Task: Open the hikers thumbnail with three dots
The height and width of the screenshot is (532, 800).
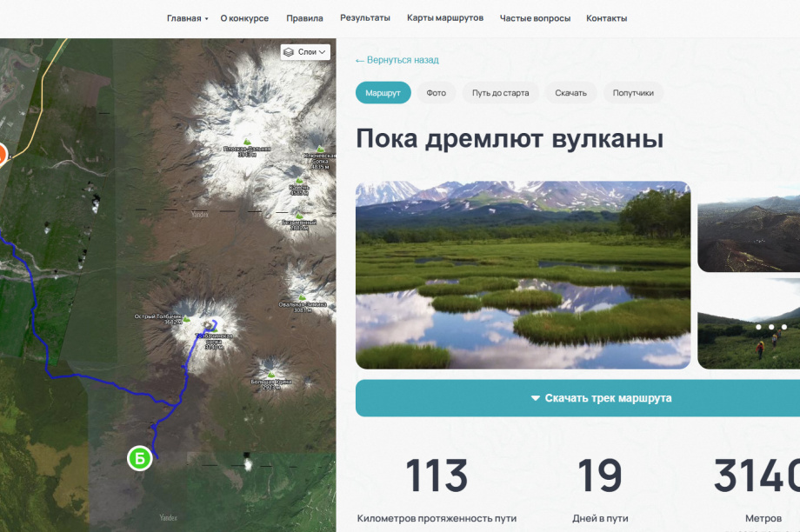Action: 749,323
